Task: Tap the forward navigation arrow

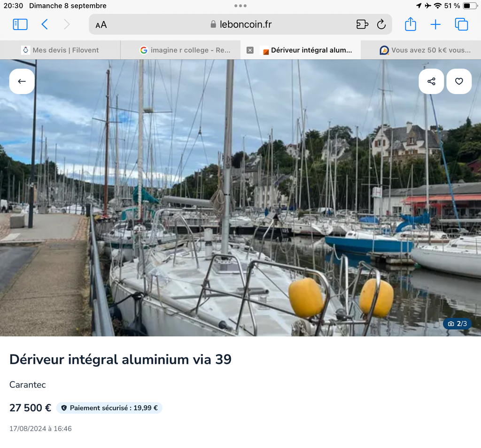Action: click(67, 24)
